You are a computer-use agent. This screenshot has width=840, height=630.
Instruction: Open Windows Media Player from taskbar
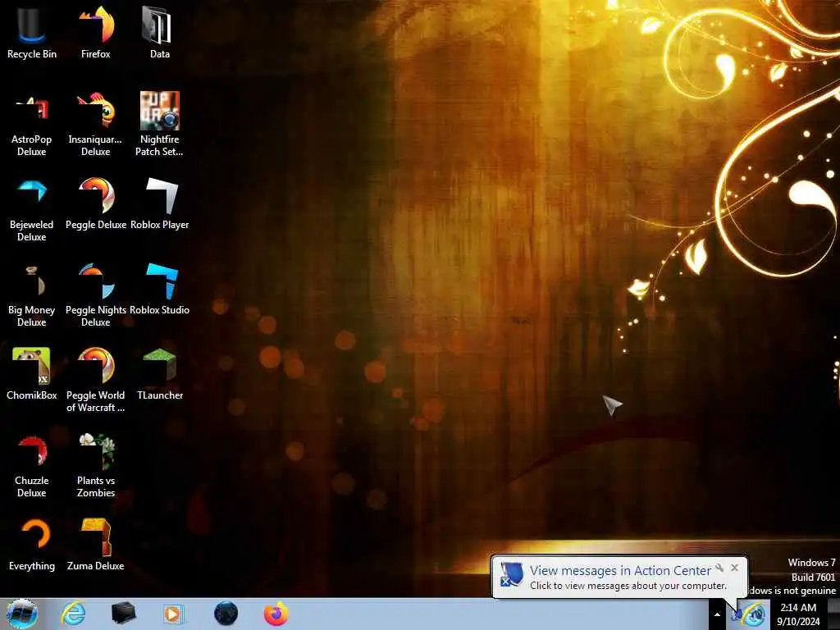tap(172, 614)
